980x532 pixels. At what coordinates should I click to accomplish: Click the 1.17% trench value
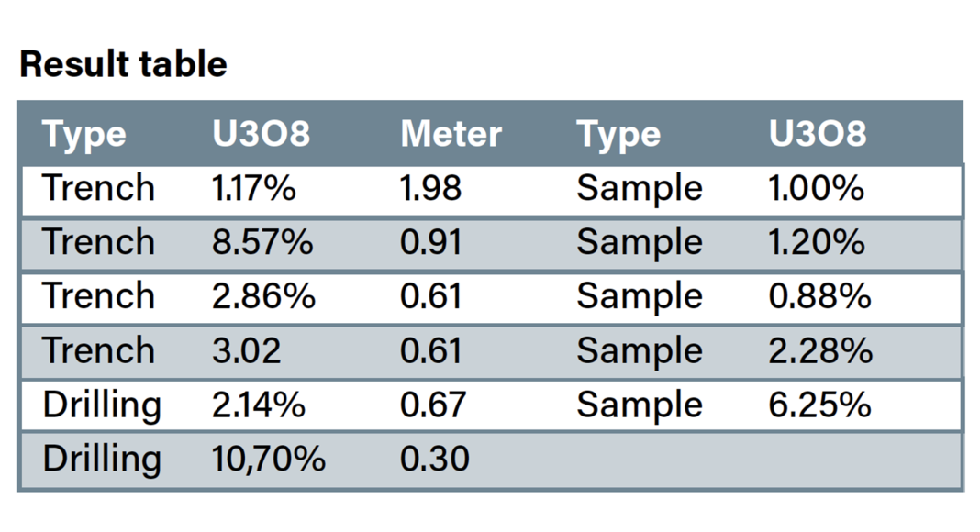(x=254, y=188)
